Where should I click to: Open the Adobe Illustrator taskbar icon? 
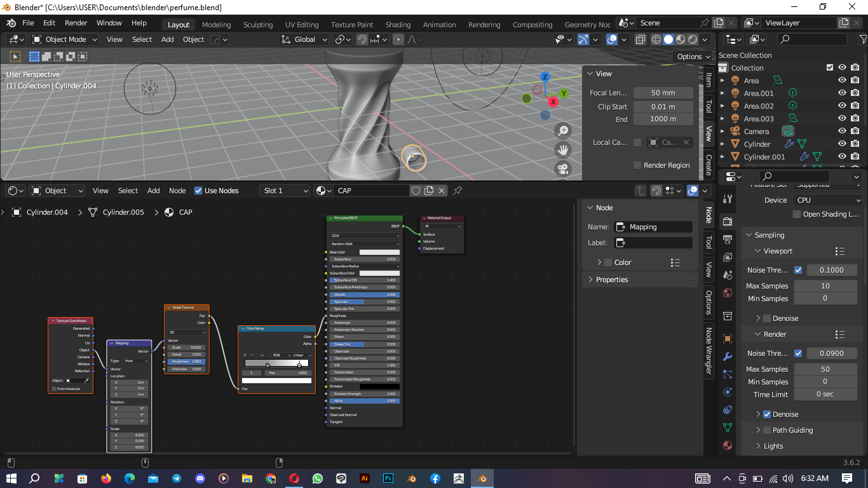[x=365, y=478]
